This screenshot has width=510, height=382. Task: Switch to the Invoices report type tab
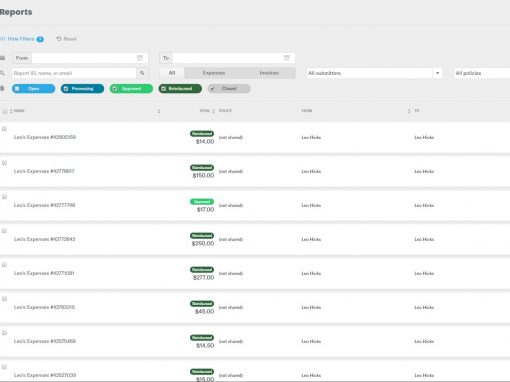269,73
